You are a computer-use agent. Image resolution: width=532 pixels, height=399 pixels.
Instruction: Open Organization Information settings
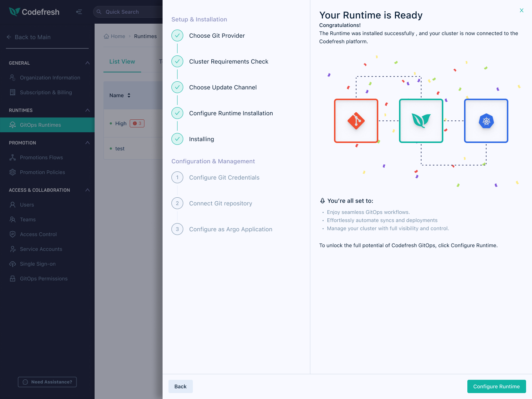coord(47,78)
